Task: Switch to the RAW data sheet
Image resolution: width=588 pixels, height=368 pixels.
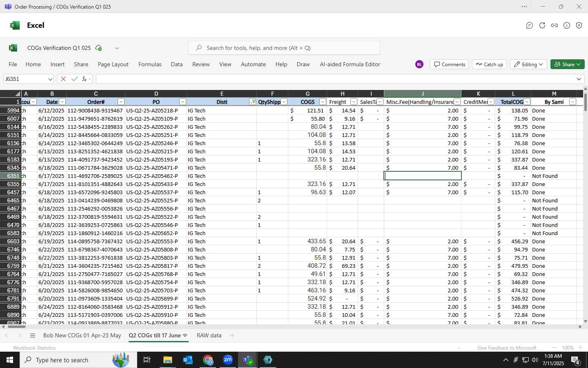Action: point(209,335)
